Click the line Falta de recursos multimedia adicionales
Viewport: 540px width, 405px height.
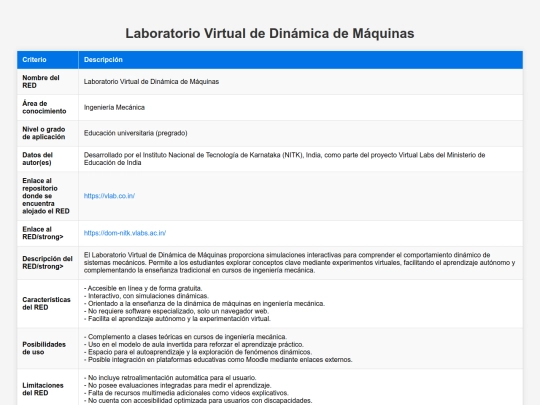[x=186, y=393]
